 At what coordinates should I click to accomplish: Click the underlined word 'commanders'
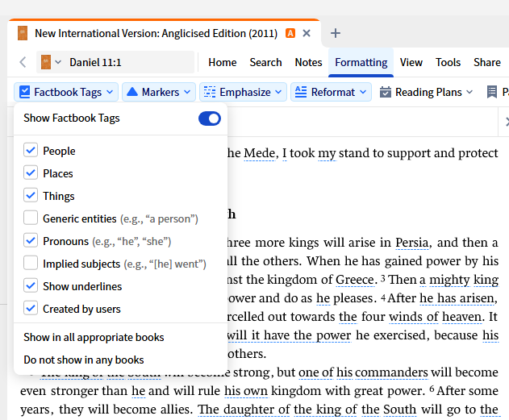391,372
